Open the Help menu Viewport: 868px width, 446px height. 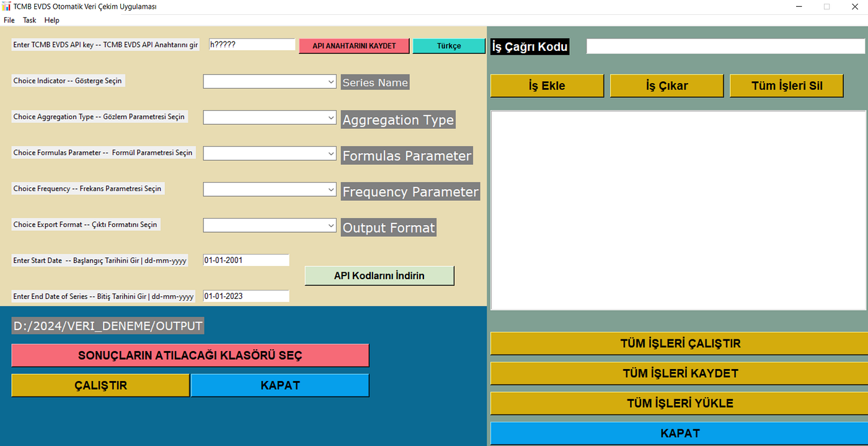click(x=52, y=20)
